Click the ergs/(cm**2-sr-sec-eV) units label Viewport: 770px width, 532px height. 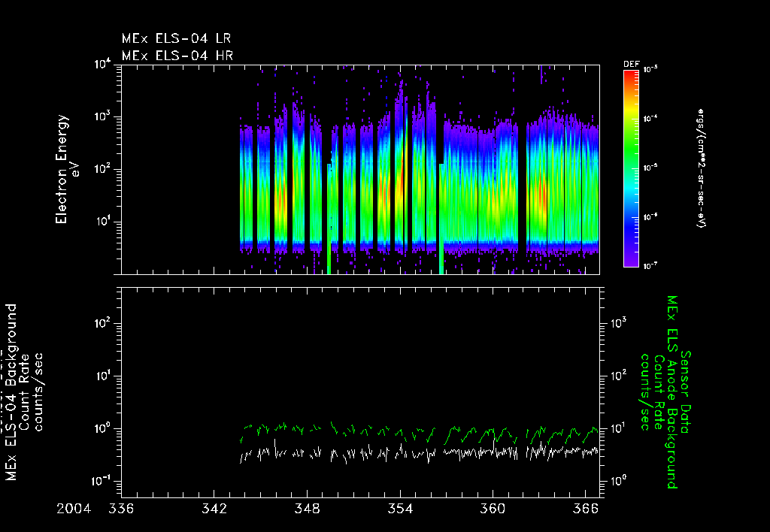point(700,168)
